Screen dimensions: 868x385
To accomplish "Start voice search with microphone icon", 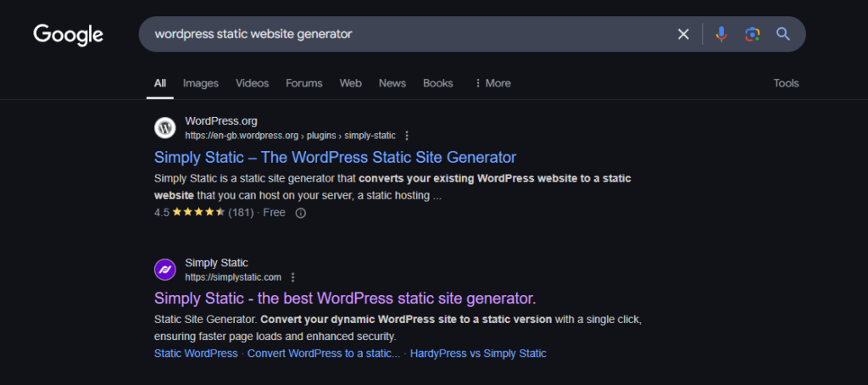I will [721, 35].
